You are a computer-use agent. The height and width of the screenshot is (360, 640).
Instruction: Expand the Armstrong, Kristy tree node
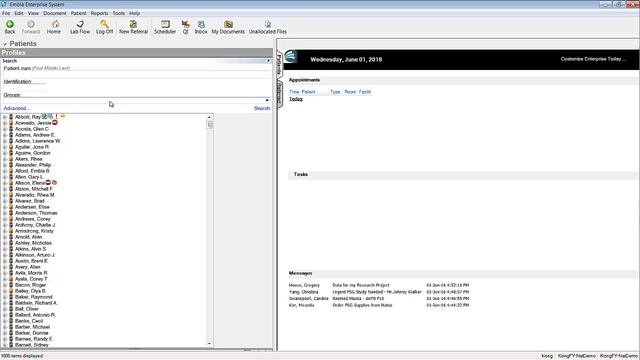5,231
